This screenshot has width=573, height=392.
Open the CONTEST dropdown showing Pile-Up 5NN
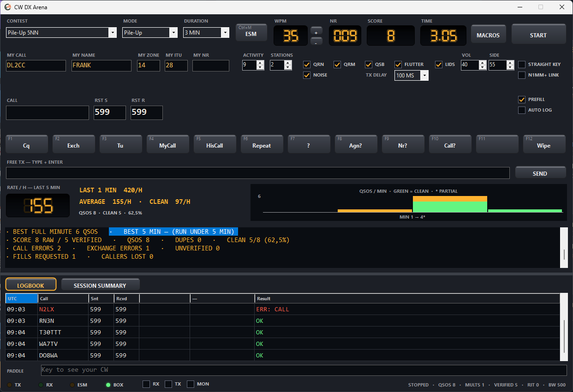coord(61,33)
